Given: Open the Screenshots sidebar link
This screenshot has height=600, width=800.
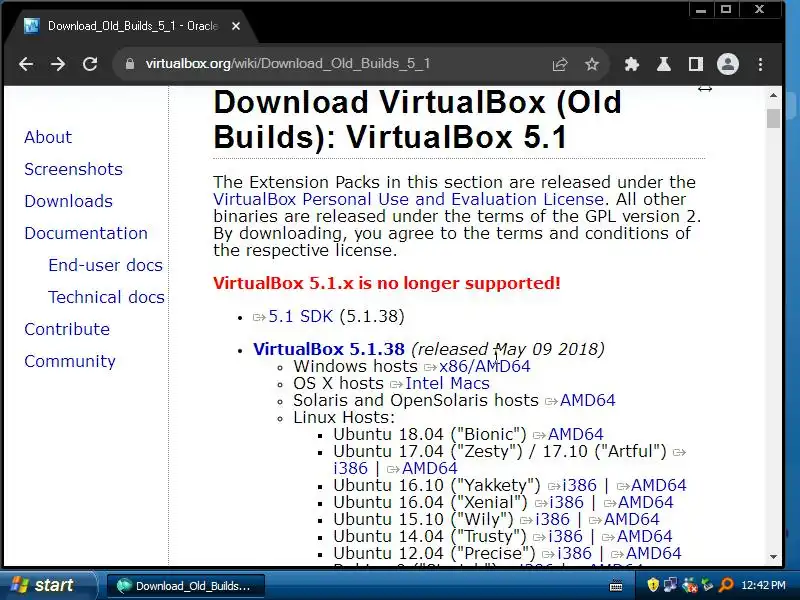Looking at the screenshot, I should coord(73,169).
